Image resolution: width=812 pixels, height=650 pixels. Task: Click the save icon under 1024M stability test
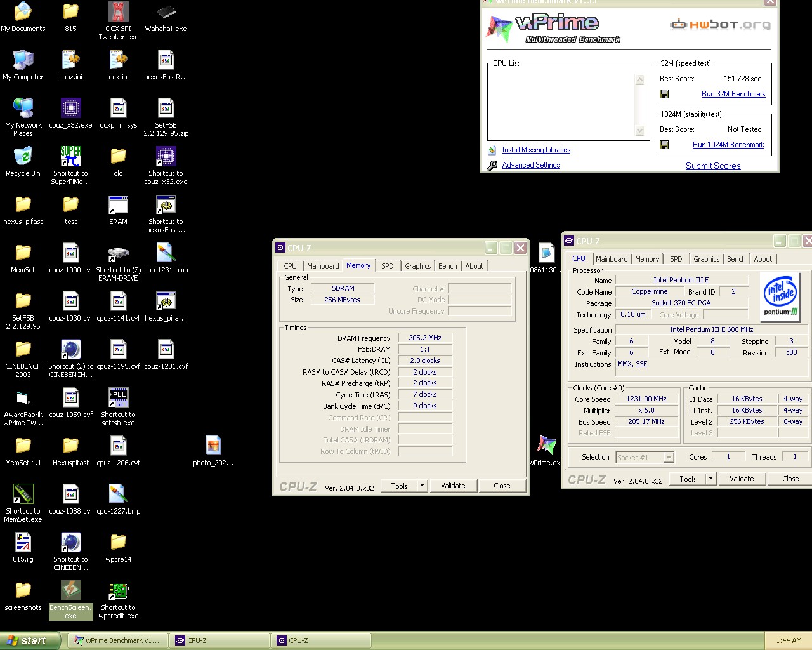[x=664, y=145]
